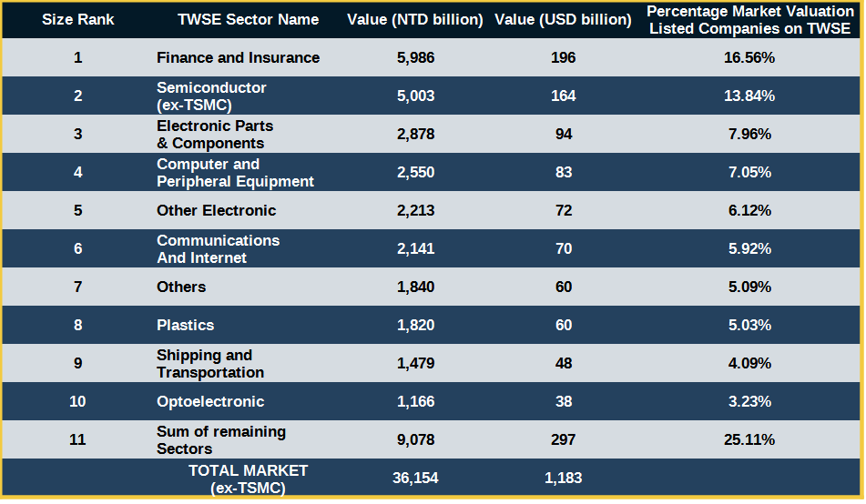Select the Value (NTD billion) header
The image size is (866, 504).
[x=415, y=19]
